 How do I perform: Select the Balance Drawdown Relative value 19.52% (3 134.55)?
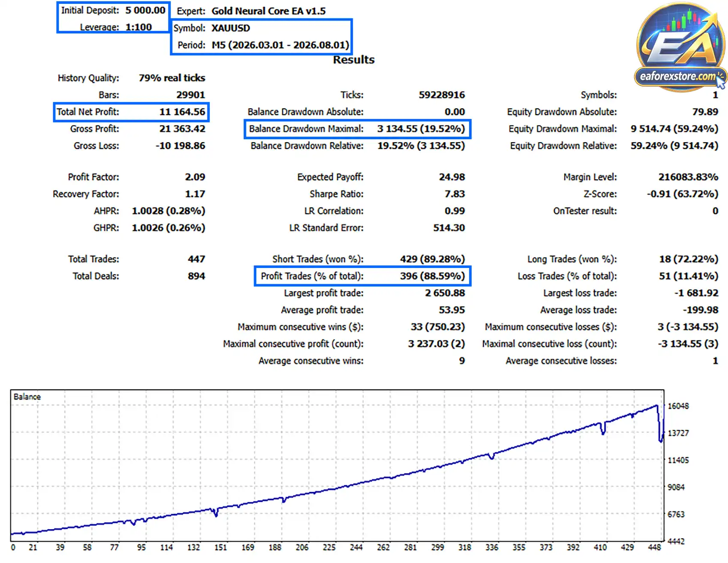[421, 146]
